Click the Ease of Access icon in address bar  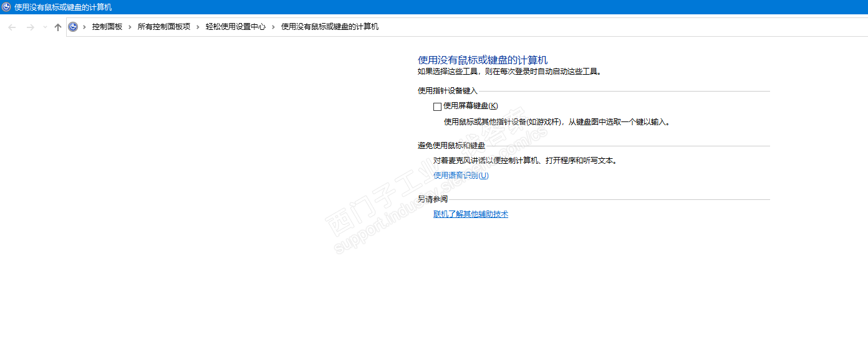[x=73, y=27]
